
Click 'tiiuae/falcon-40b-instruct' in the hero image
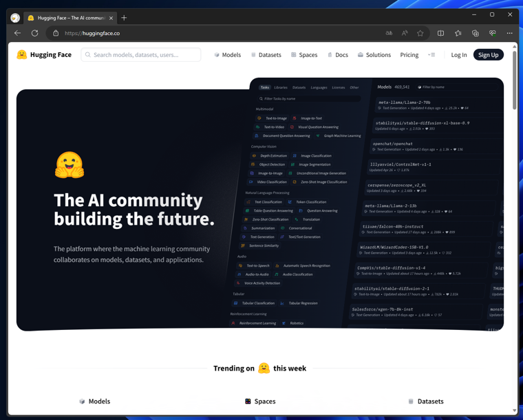[393, 226]
